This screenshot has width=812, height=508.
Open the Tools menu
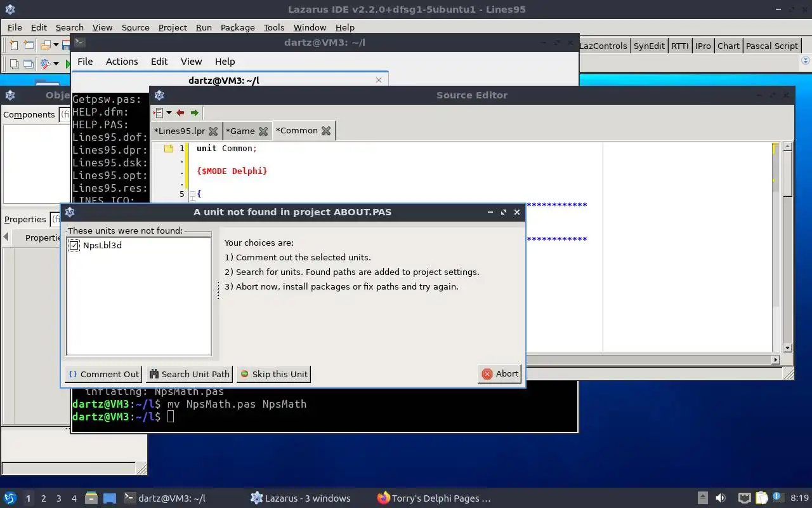click(274, 27)
